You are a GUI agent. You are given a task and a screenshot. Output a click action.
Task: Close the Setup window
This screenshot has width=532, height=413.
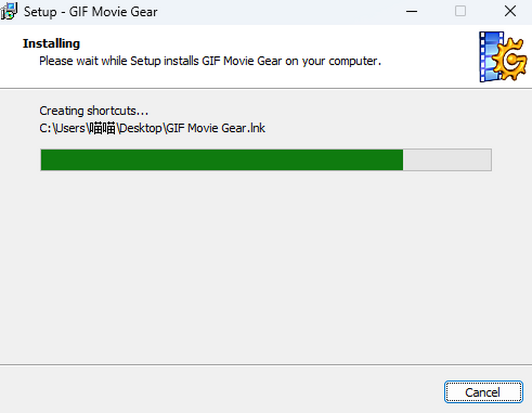point(510,12)
